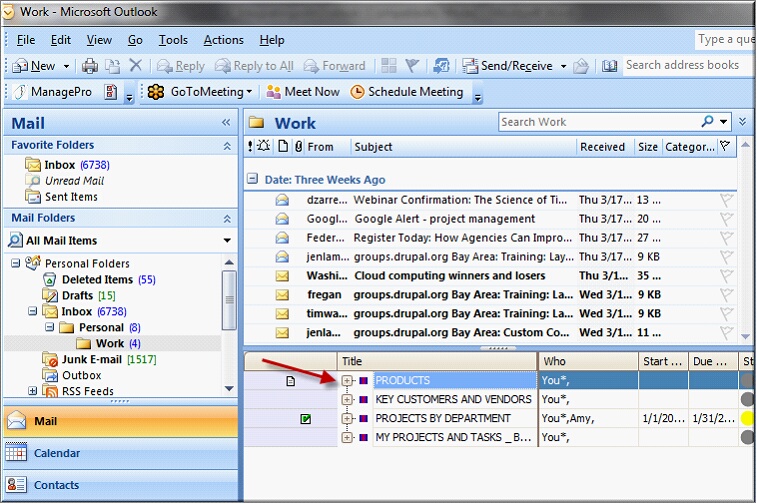
Task: Click the Send/Receive toolbar icon
Action: pos(470,66)
